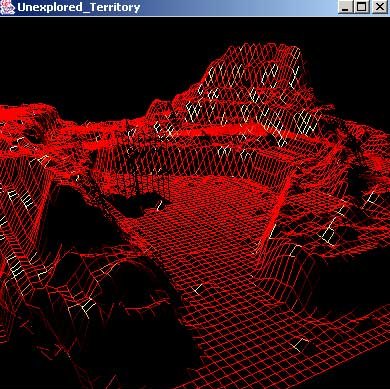This screenshot has width=390, height=389.
Task: Minimize the Unexplored_Territory window
Action: click(x=345, y=7)
